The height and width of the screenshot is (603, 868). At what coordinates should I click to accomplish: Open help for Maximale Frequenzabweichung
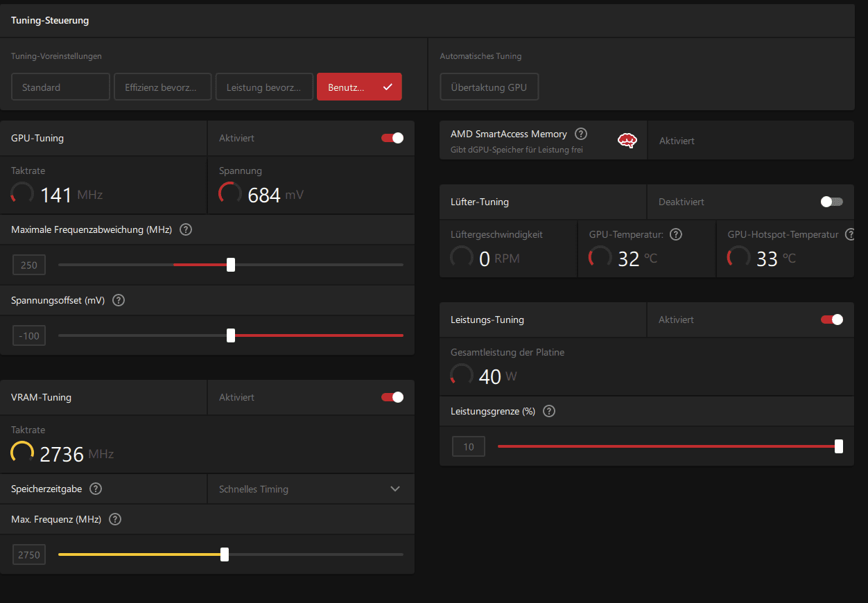pyautogui.click(x=186, y=229)
